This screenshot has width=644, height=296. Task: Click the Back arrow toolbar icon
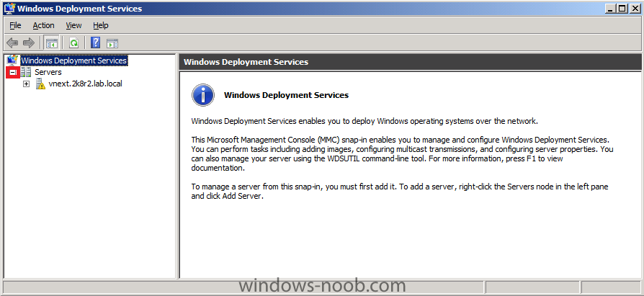pos(13,42)
